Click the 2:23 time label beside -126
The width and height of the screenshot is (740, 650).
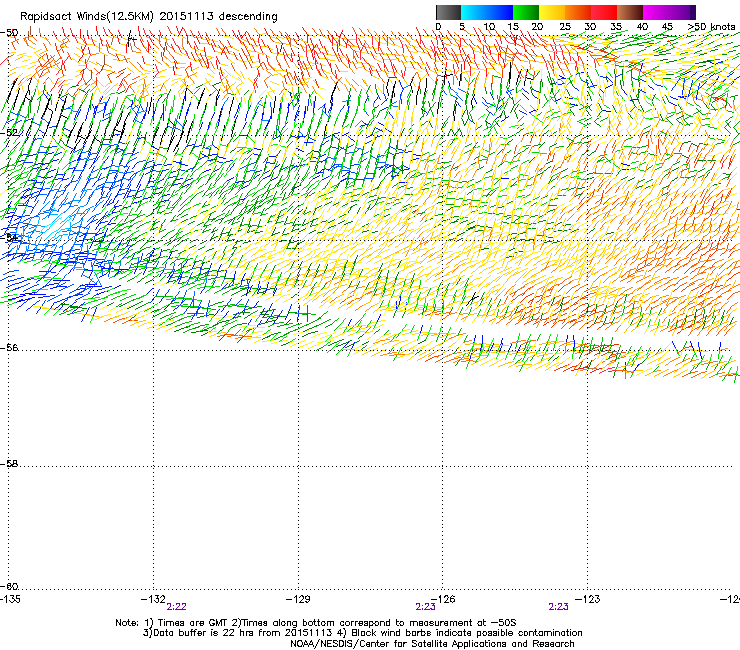[425, 607]
